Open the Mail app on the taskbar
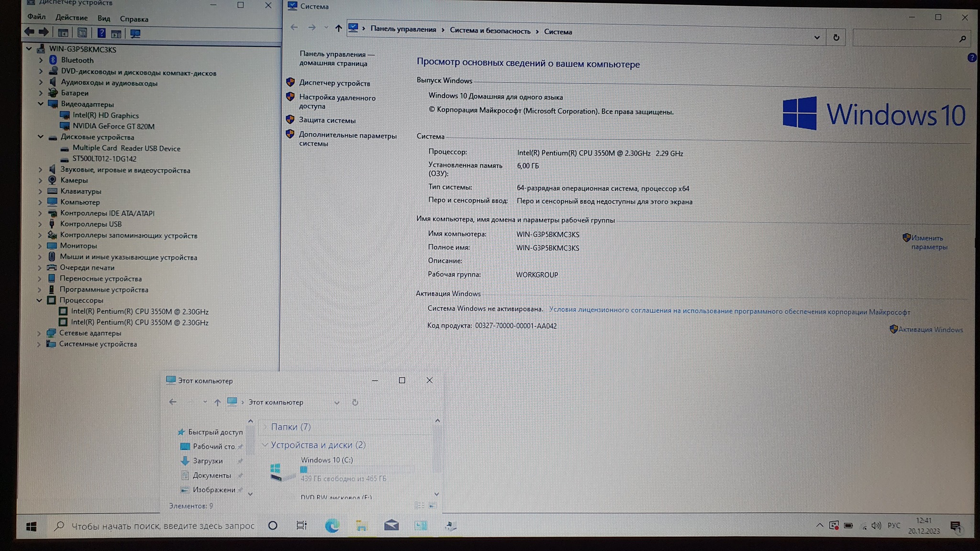Image resolution: width=980 pixels, height=551 pixels. point(391,526)
